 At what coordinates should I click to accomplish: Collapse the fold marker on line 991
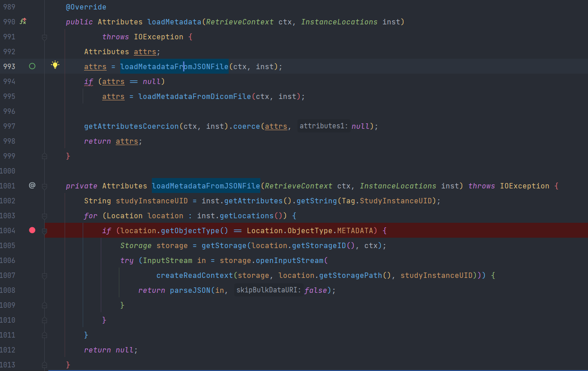(x=44, y=37)
